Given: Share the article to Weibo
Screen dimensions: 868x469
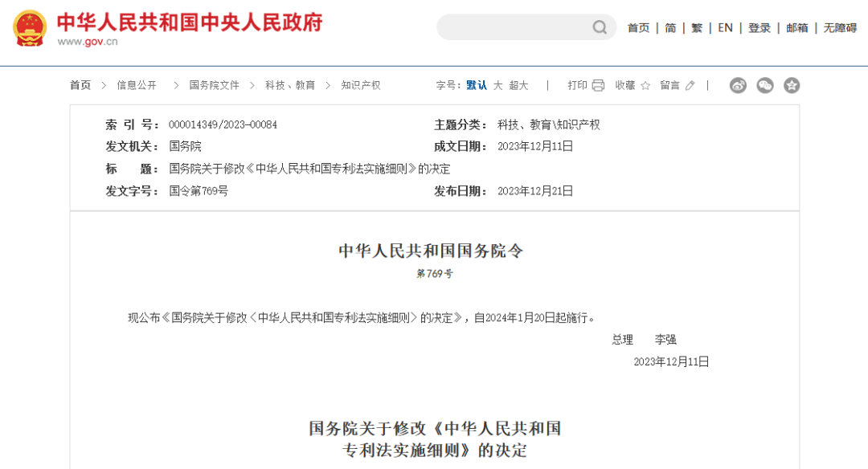Looking at the screenshot, I should click(x=738, y=84).
